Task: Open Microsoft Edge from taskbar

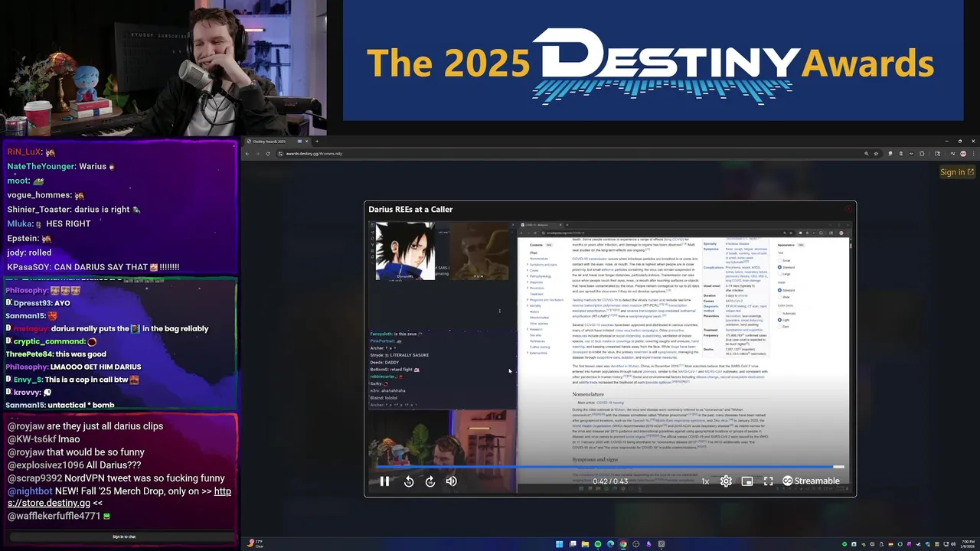Action: pyautogui.click(x=610, y=544)
